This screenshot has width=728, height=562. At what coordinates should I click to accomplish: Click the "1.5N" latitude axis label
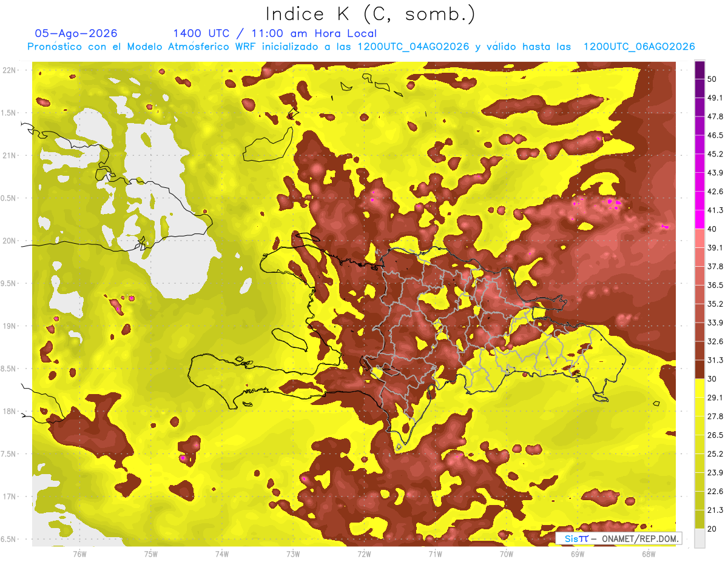click(x=9, y=113)
